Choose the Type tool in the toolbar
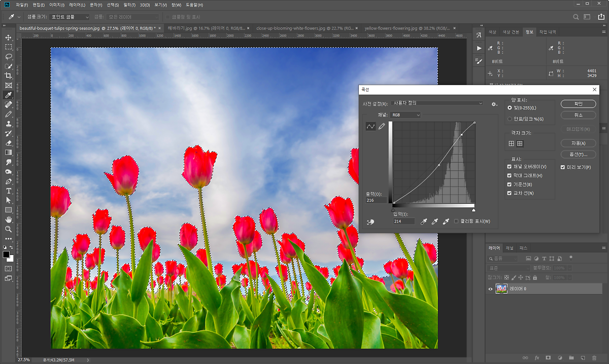This screenshot has height=364, width=609. point(9,191)
